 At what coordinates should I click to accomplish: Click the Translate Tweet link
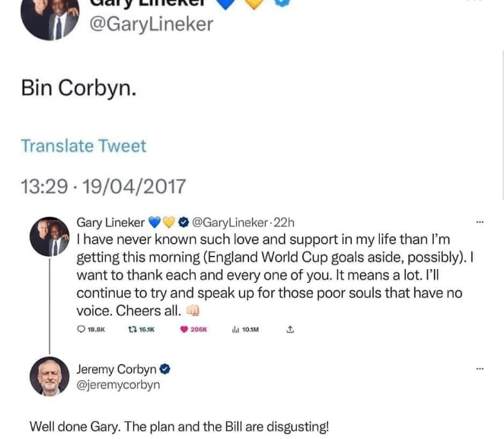[x=83, y=146]
